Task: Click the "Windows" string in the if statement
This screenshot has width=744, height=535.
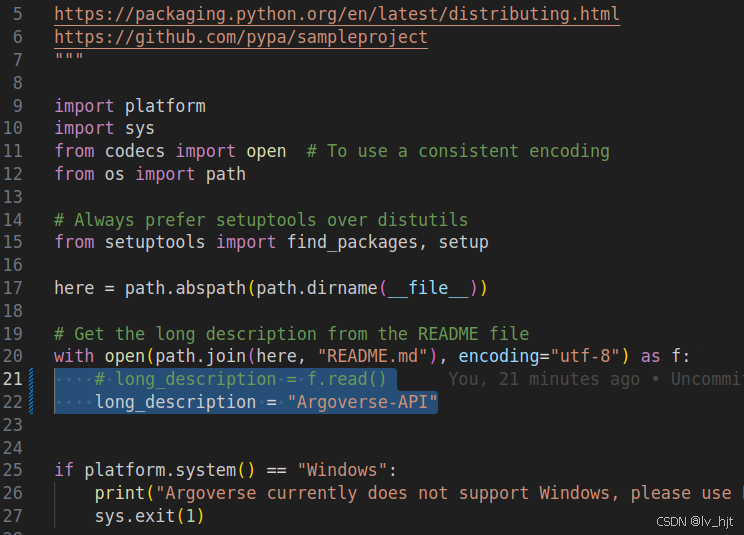Action: tap(343, 470)
